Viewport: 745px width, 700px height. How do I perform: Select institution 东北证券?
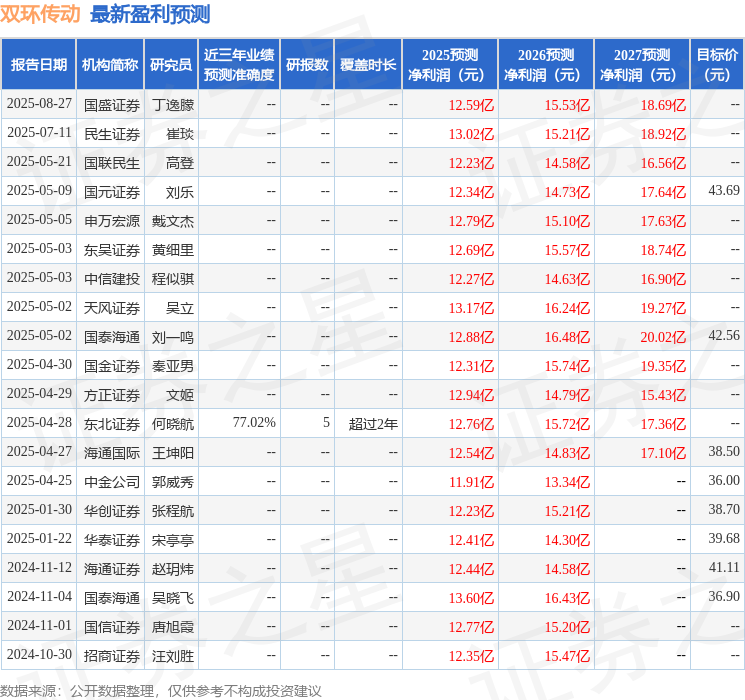coord(112,424)
